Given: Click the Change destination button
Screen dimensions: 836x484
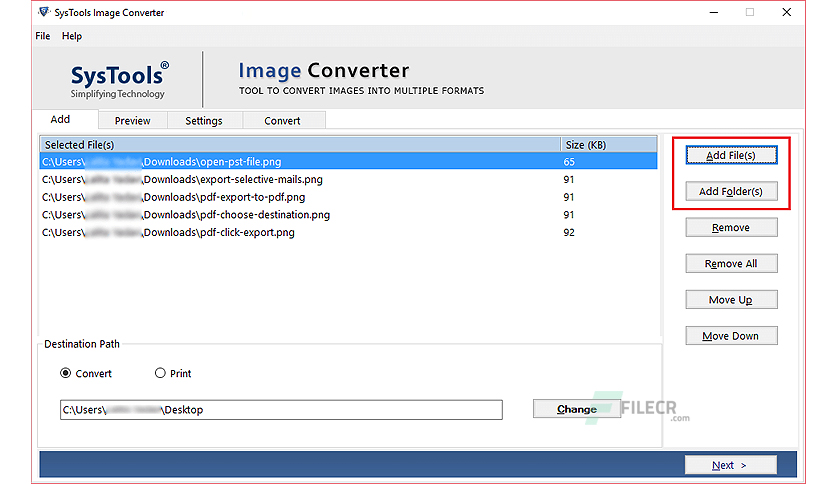Looking at the screenshot, I should (577, 409).
